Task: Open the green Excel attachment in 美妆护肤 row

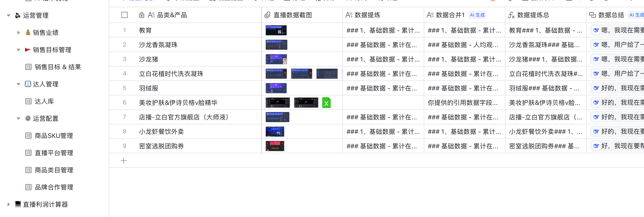Action: pyautogui.click(x=326, y=102)
